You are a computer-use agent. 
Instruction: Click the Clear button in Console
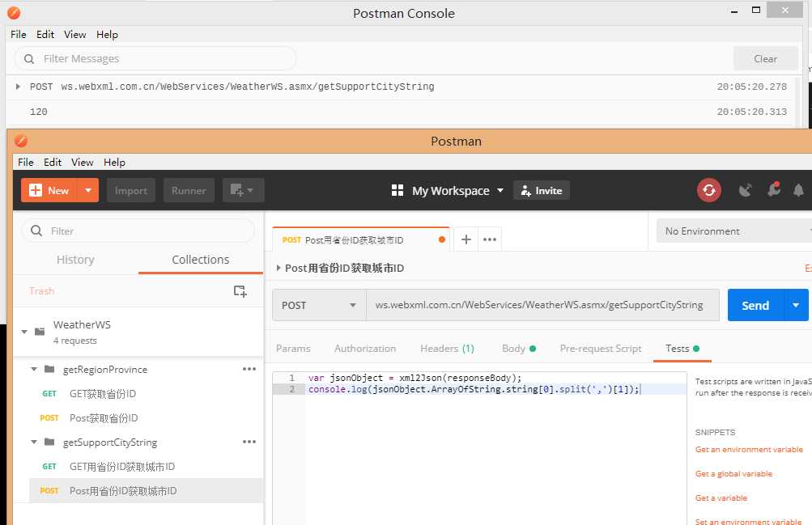pyautogui.click(x=765, y=58)
